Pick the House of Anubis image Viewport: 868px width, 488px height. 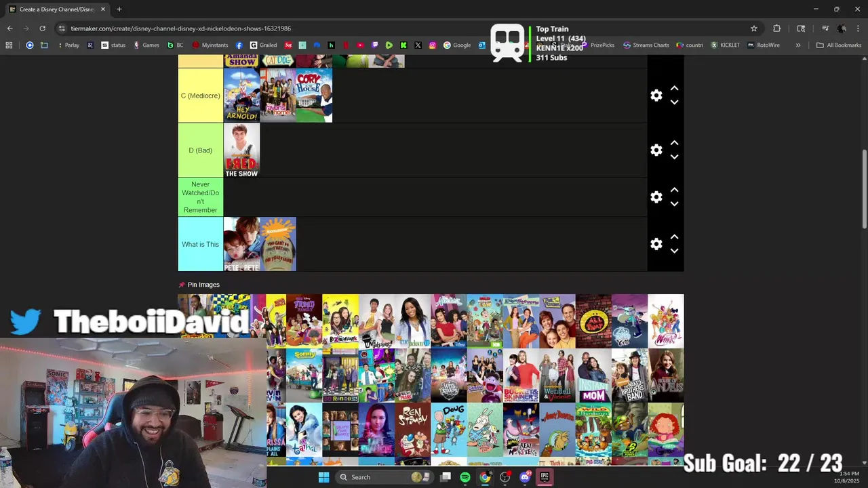666,375
